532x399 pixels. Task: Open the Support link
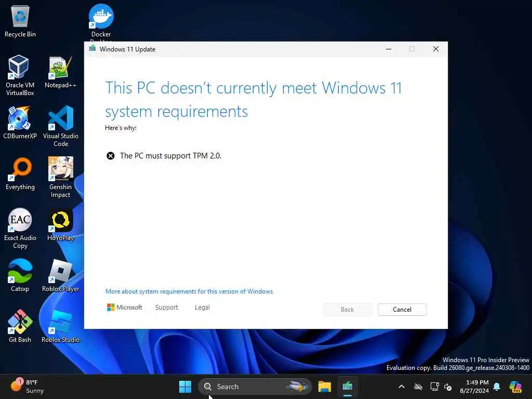tap(167, 308)
